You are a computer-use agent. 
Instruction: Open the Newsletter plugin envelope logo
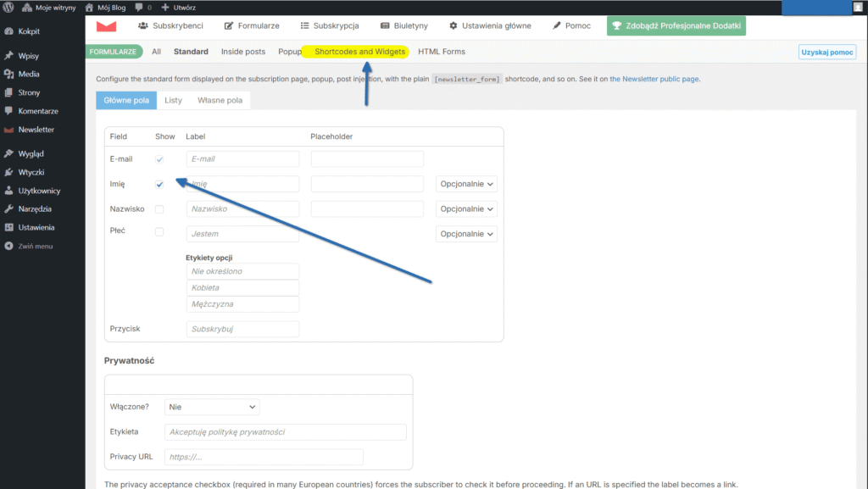(107, 26)
